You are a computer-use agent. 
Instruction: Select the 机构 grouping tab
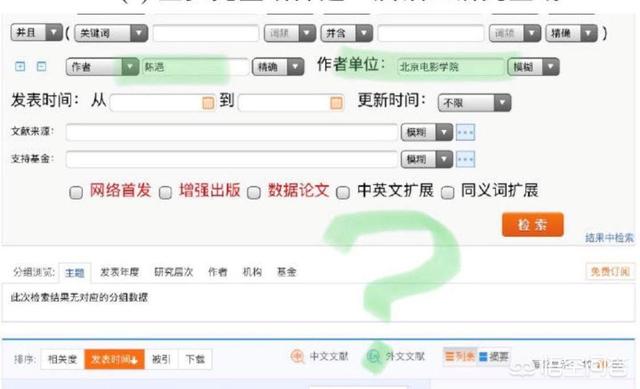(252, 272)
